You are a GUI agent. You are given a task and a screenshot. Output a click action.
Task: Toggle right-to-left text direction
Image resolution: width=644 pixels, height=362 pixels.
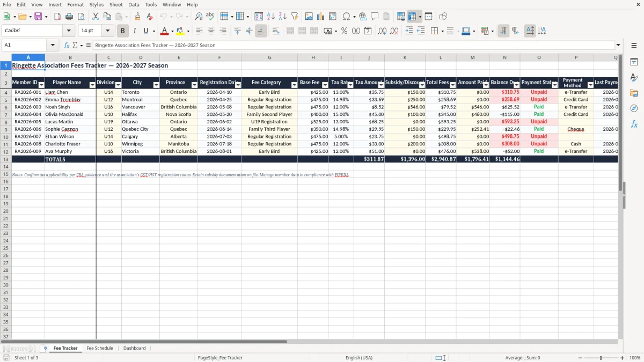tap(515, 31)
